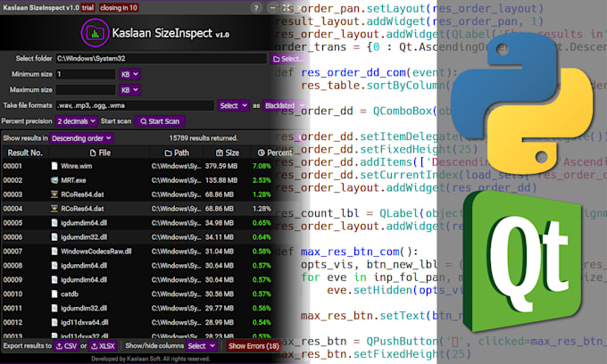The height and width of the screenshot is (364, 607).
Task: Click the Start Scan button
Action: 160,121
